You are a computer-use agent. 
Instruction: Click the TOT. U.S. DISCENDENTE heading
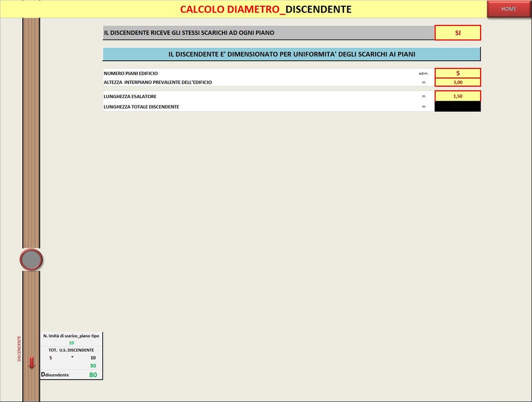coord(71,350)
